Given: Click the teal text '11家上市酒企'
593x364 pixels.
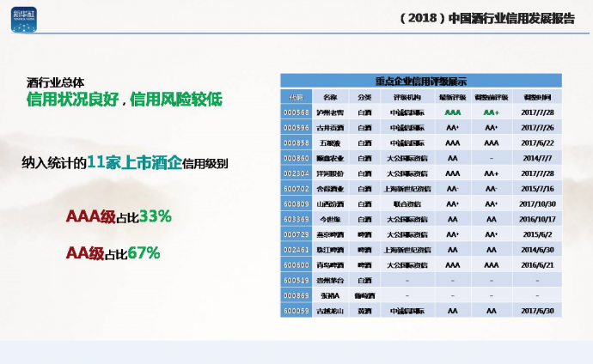Looking at the screenshot, I should coord(135,162).
